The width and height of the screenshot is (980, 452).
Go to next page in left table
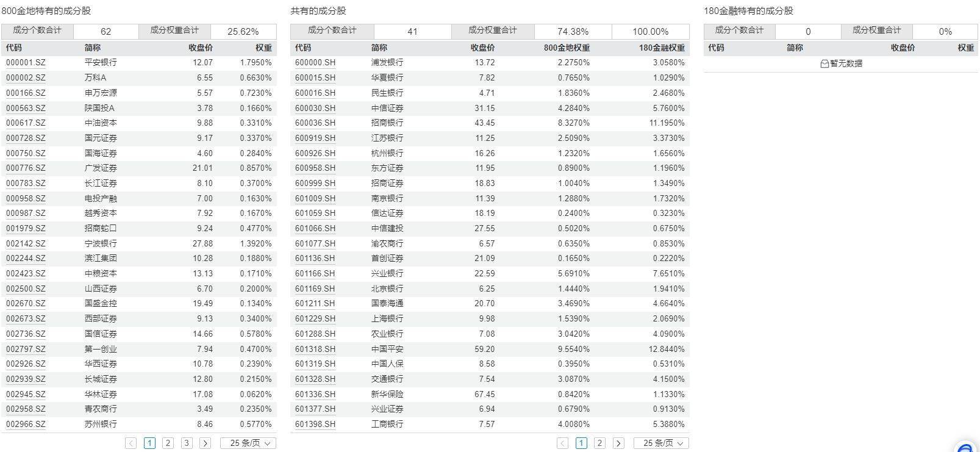point(206,443)
